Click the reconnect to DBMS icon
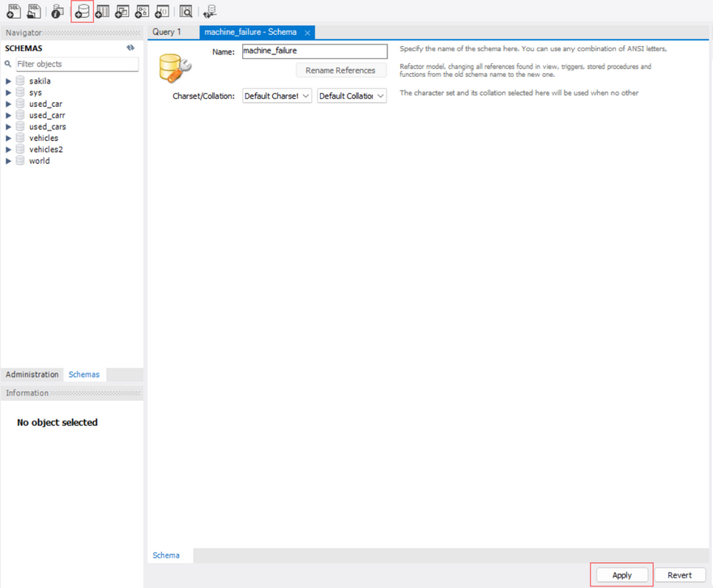The image size is (713, 588). pos(210,11)
